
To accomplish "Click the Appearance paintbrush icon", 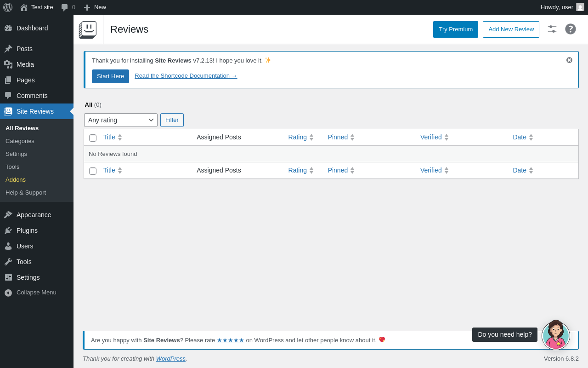I will pyautogui.click(x=8, y=215).
